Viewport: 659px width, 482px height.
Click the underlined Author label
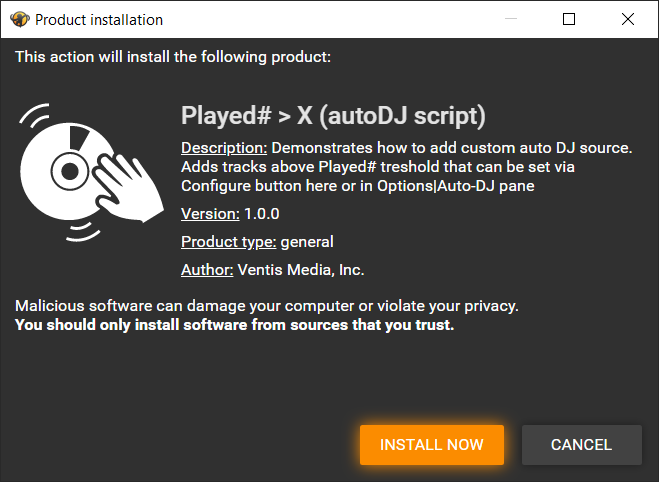[x=207, y=270]
